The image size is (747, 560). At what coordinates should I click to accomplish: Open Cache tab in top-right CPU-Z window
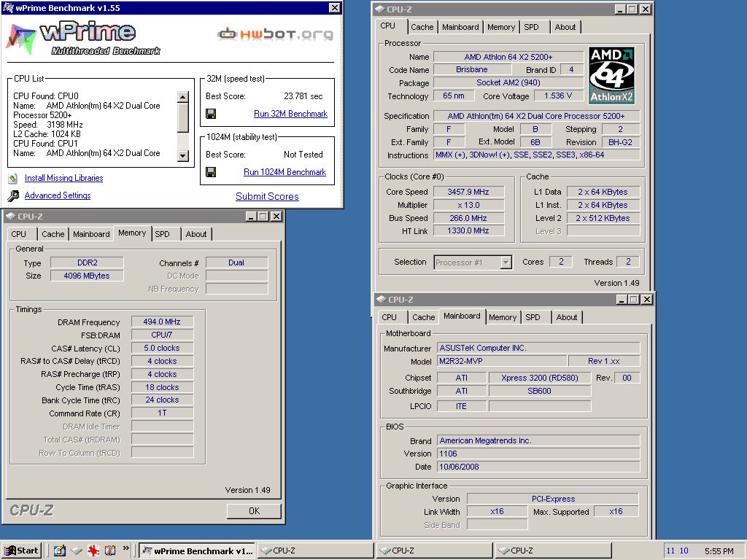[x=422, y=27]
